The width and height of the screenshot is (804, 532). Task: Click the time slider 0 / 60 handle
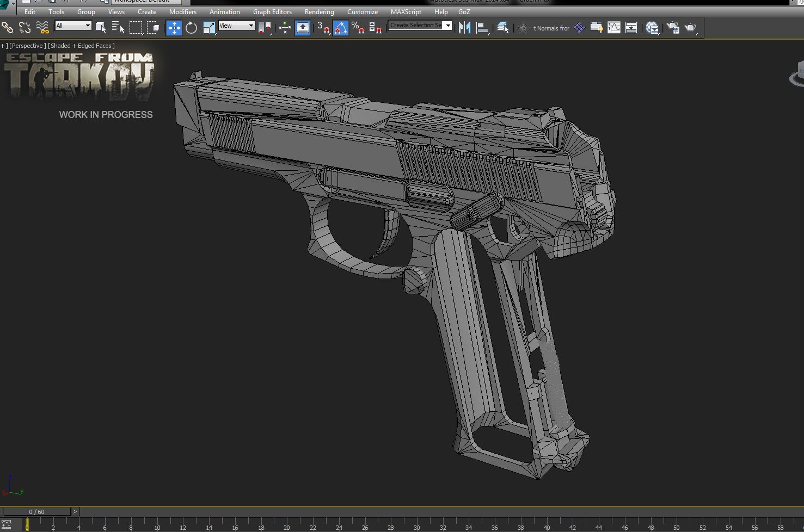click(36, 512)
